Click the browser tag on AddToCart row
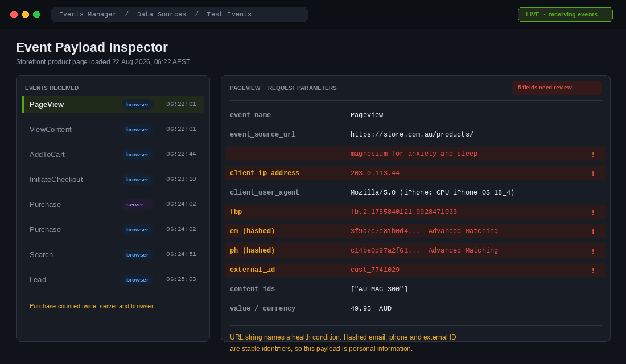The height and width of the screenshot is (364, 626). [x=137, y=155]
